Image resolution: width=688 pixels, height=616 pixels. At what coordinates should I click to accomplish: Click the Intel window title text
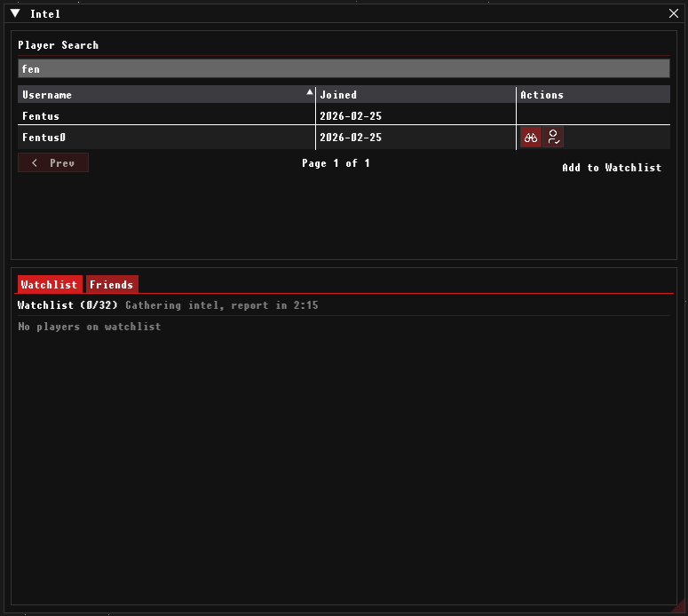click(45, 14)
